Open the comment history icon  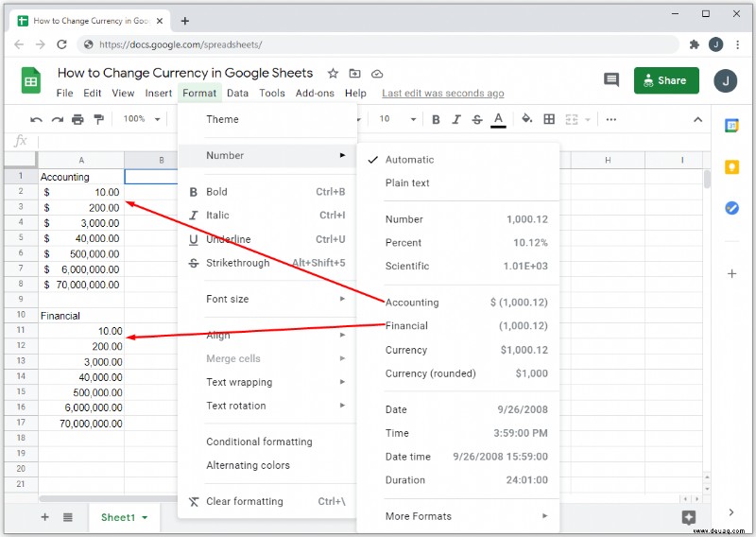pyautogui.click(x=611, y=80)
